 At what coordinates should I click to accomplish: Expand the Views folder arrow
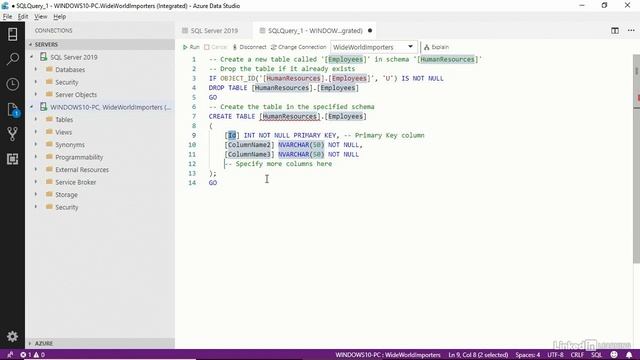click(x=36, y=132)
